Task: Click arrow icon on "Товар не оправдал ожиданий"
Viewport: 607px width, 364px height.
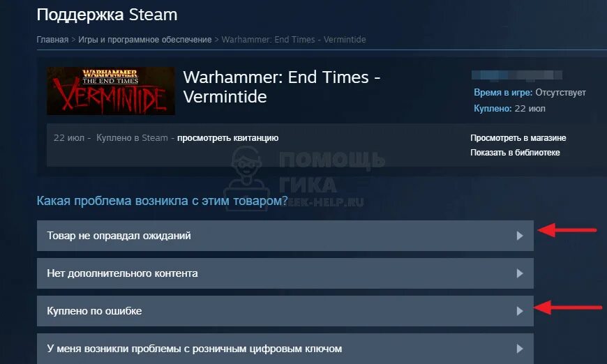Action: [x=520, y=236]
